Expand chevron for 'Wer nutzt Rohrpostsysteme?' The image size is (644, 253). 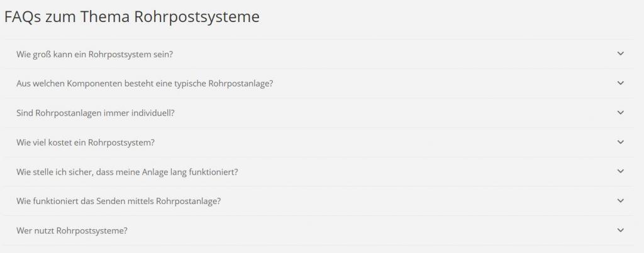pos(620,230)
